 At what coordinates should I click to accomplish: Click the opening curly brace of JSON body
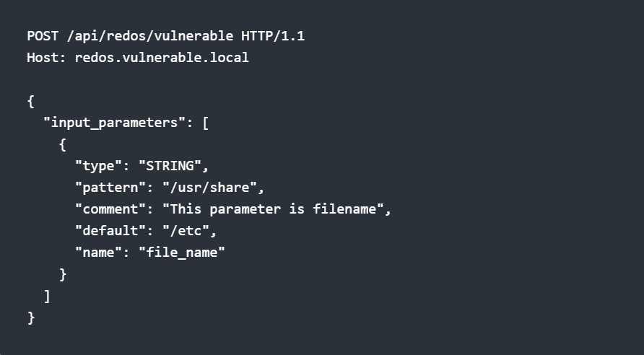pos(31,101)
